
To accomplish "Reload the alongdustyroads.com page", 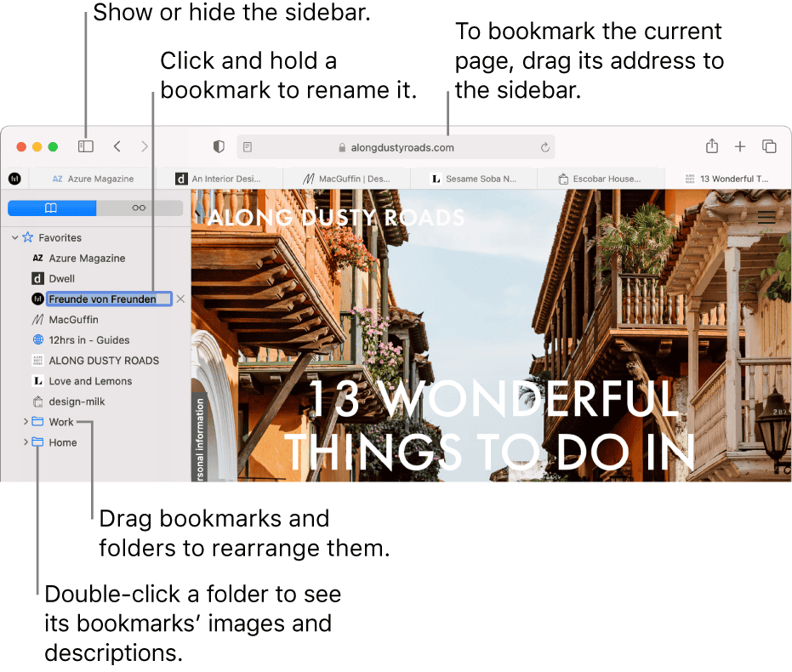I will coord(544,146).
